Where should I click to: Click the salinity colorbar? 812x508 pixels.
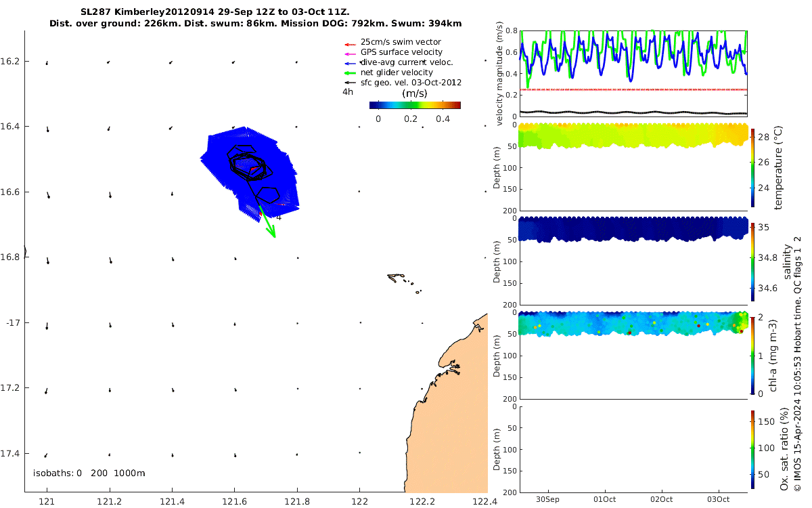752,261
